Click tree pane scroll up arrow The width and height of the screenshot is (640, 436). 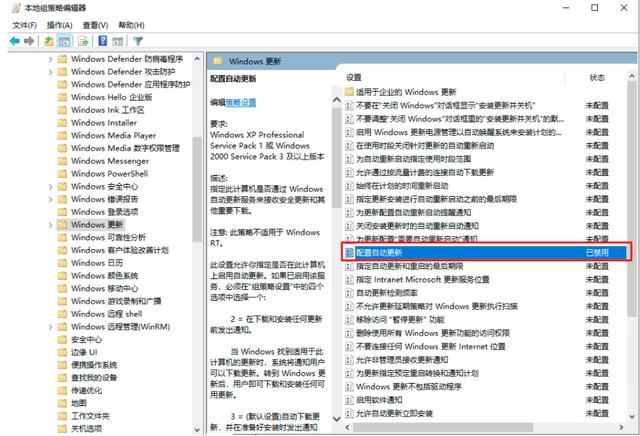pyautogui.click(x=197, y=59)
